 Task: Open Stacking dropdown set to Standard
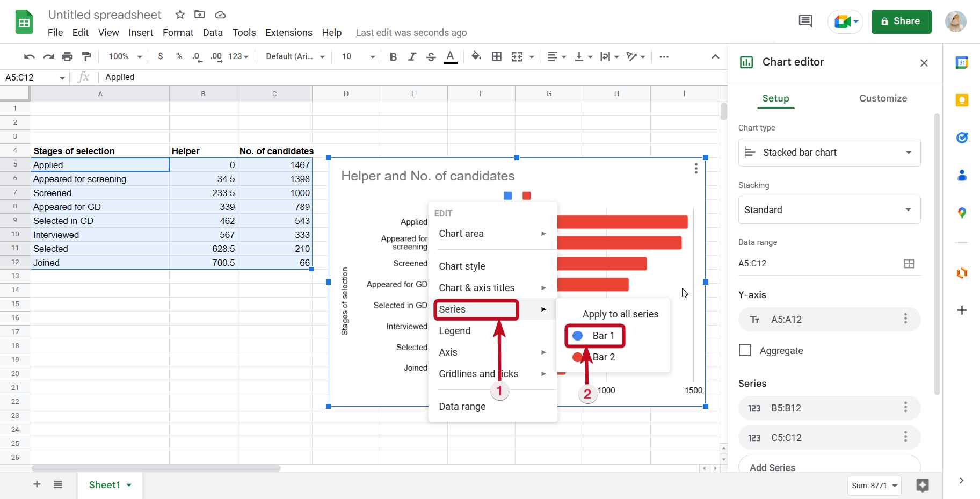[829, 210]
